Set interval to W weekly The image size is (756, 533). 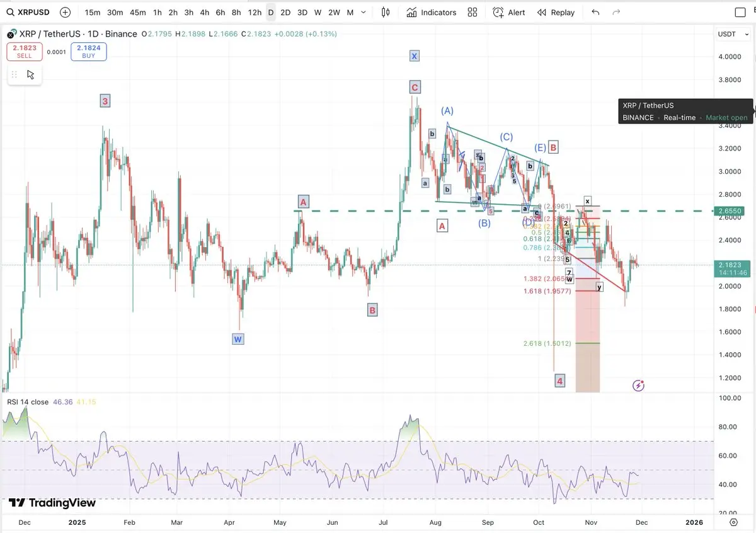click(318, 12)
